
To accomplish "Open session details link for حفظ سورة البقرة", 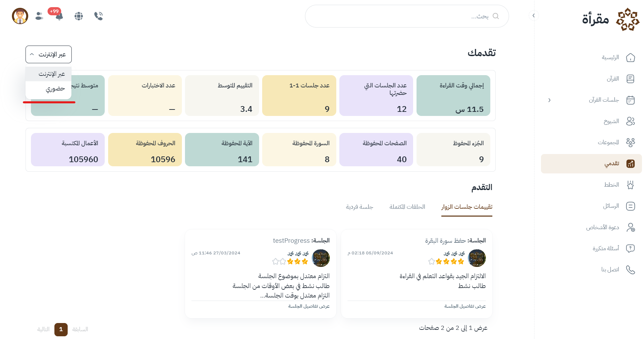I will point(465,306).
